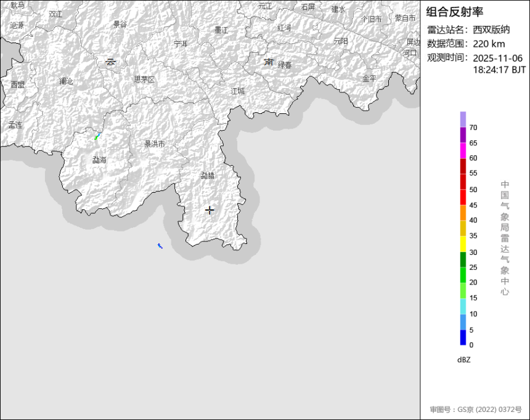Click the 个旧市 map label
The image size is (530, 420).
coord(372,19)
